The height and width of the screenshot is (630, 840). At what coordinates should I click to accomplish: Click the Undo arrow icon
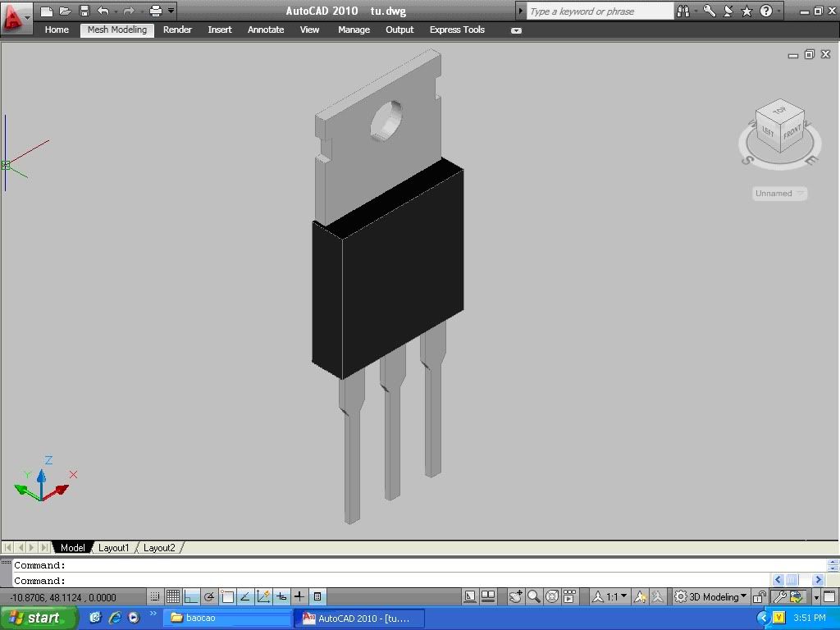(103, 11)
